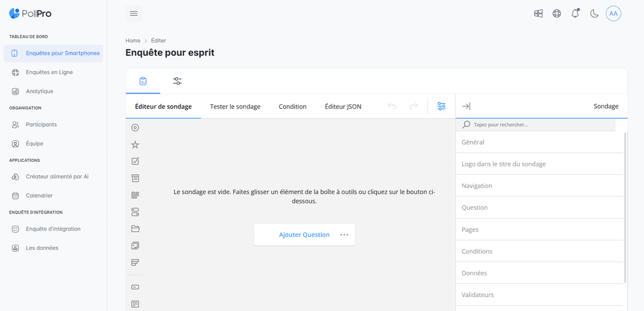Open the AA user avatar
This screenshot has height=311, width=644.
[613, 13]
